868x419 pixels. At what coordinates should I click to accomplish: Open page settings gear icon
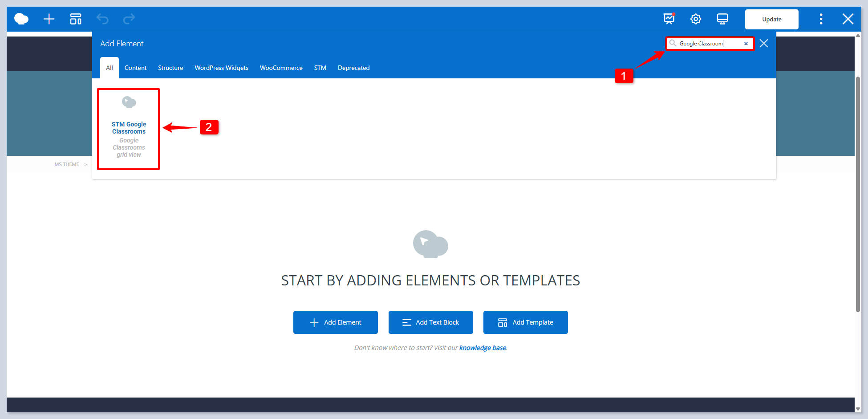click(696, 19)
